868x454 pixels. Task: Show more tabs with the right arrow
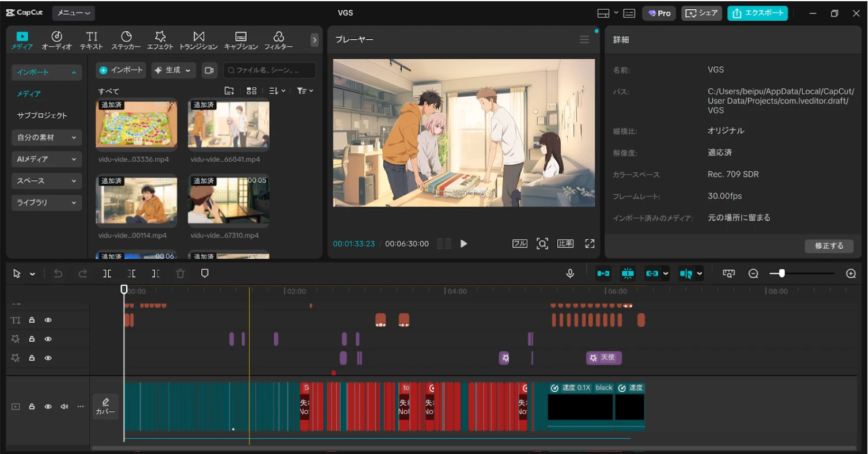(314, 40)
